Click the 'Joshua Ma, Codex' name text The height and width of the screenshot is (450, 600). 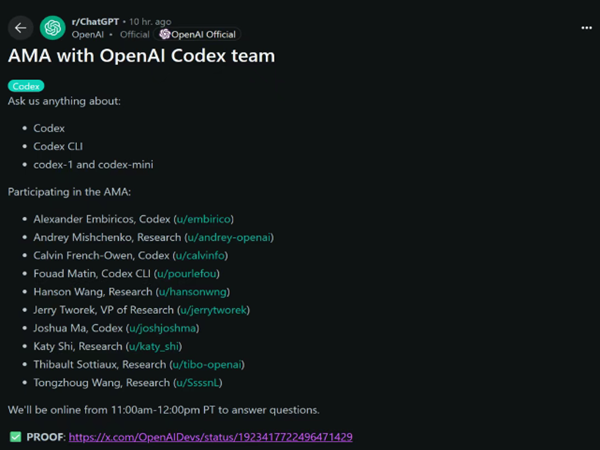tap(78, 328)
